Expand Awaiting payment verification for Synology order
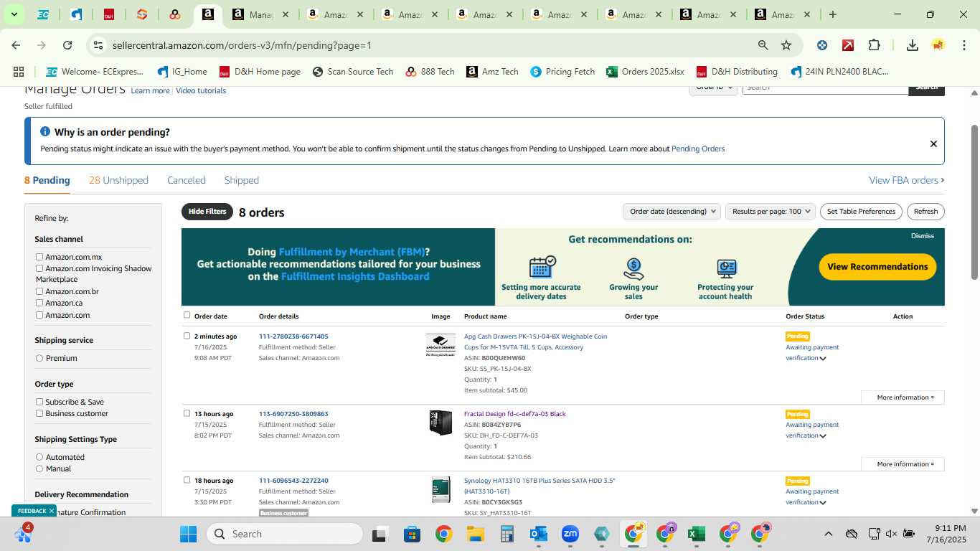Screen dimensions: 980x551 [x=823, y=503]
